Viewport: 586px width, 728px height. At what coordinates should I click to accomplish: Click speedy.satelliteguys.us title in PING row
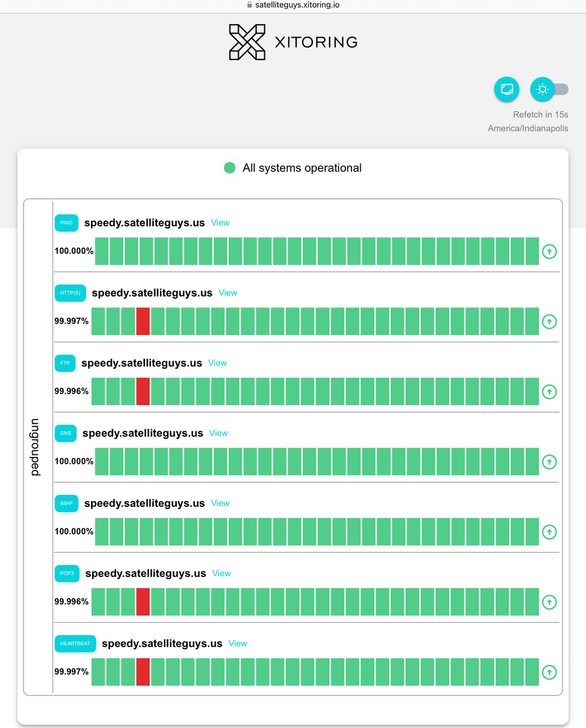[144, 223]
